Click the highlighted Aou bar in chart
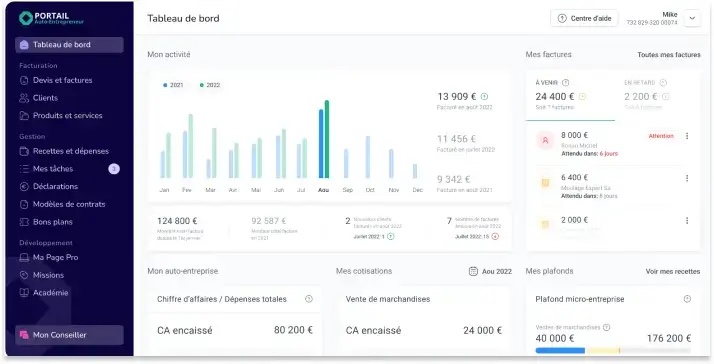Viewport: 714px width, 364px height. [x=324, y=139]
